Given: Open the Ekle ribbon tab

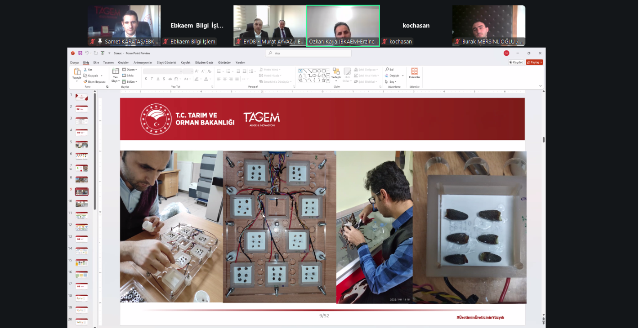Looking at the screenshot, I should point(96,62).
